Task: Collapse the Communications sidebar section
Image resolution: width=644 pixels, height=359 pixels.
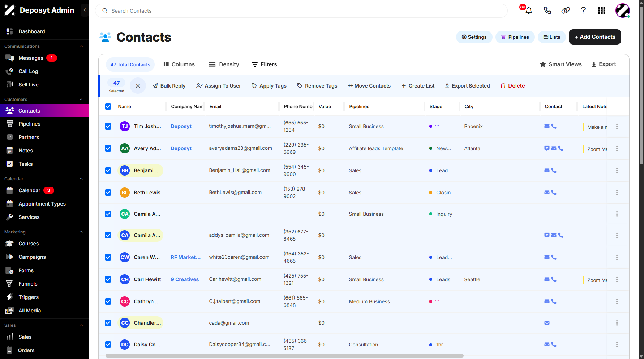Action: (81, 46)
